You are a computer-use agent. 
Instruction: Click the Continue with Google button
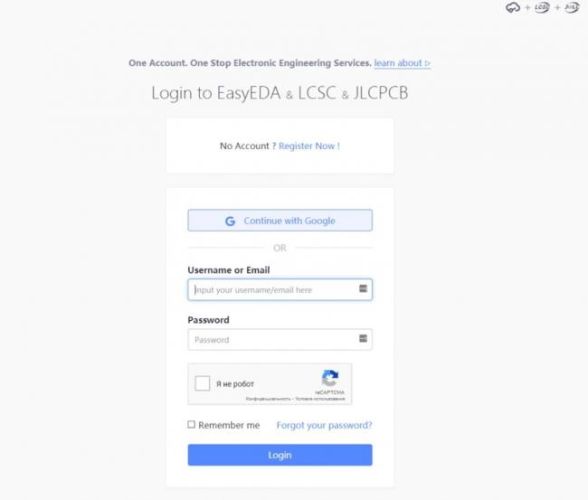280,220
